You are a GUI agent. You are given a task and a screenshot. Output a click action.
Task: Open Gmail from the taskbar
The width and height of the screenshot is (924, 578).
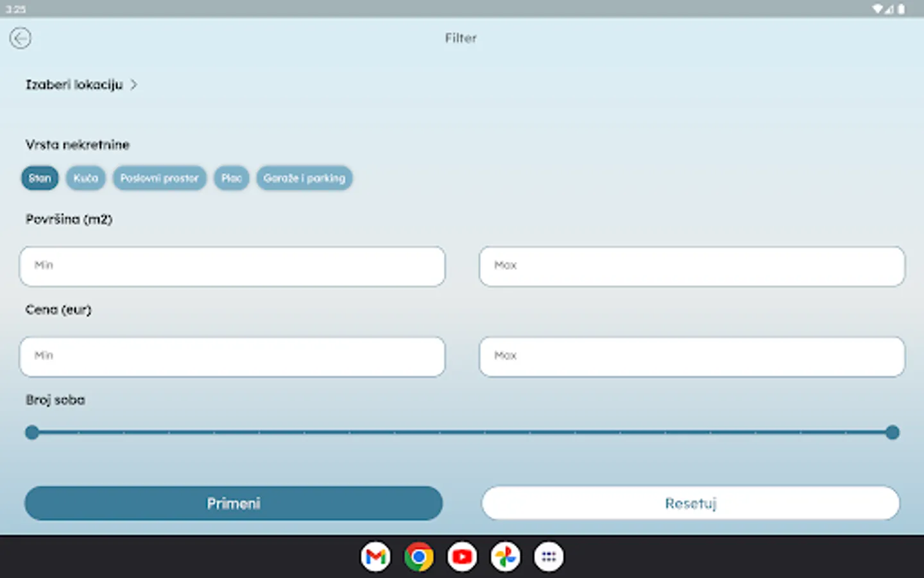click(375, 557)
